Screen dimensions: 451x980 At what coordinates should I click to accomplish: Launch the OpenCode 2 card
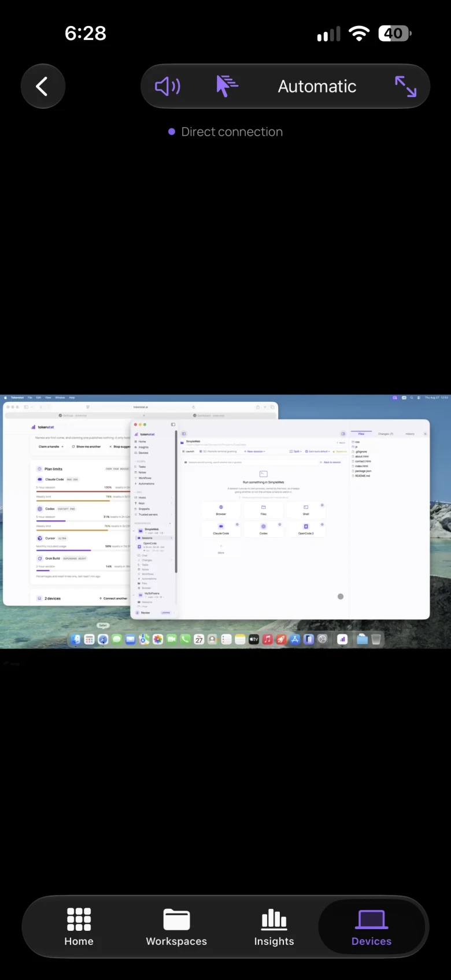click(x=306, y=529)
